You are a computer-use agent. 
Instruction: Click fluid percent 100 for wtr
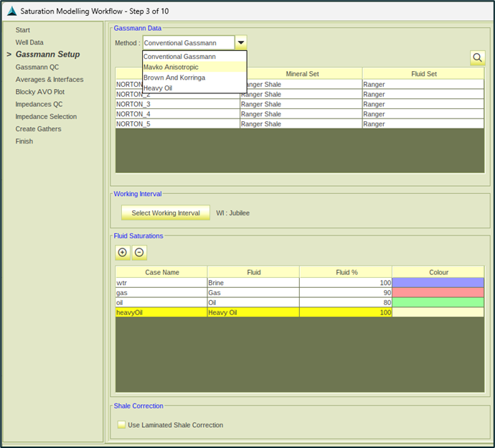click(346, 282)
